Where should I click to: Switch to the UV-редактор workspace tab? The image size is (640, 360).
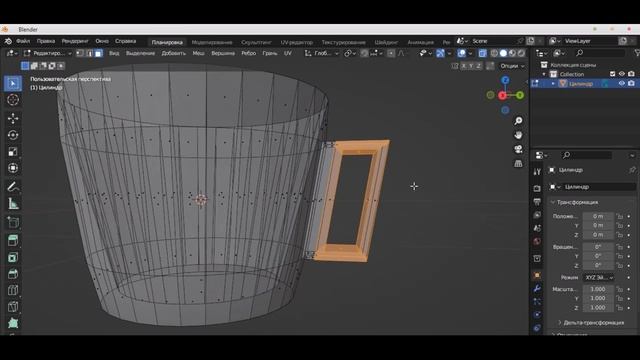click(x=297, y=42)
